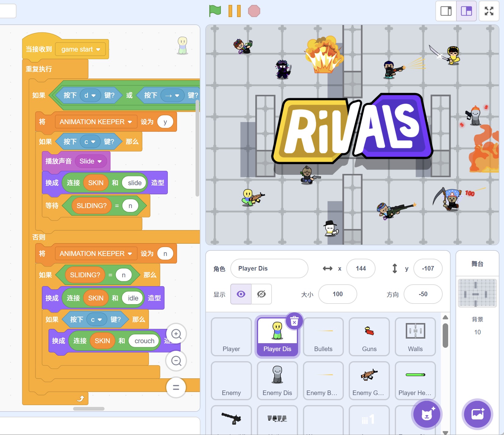Screen dimensions: 504x435
Task: Select the Guns sprite
Action: tap(369, 337)
